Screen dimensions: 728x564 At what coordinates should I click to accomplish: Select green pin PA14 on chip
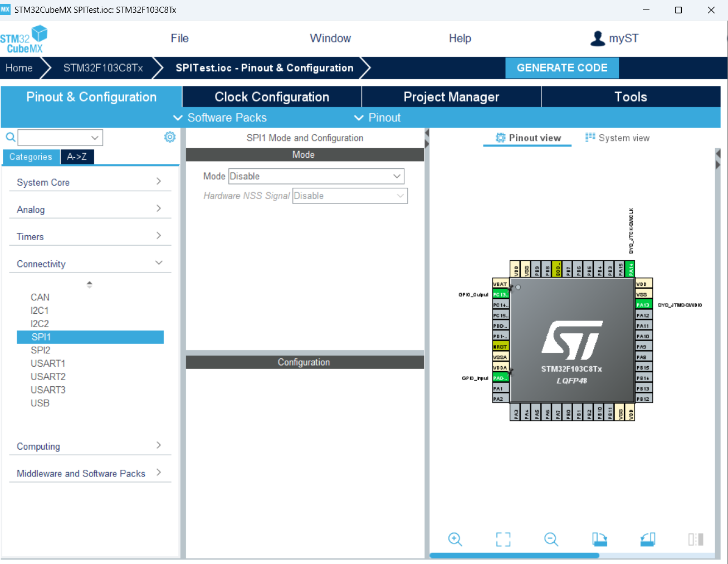click(x=631, y=269)
